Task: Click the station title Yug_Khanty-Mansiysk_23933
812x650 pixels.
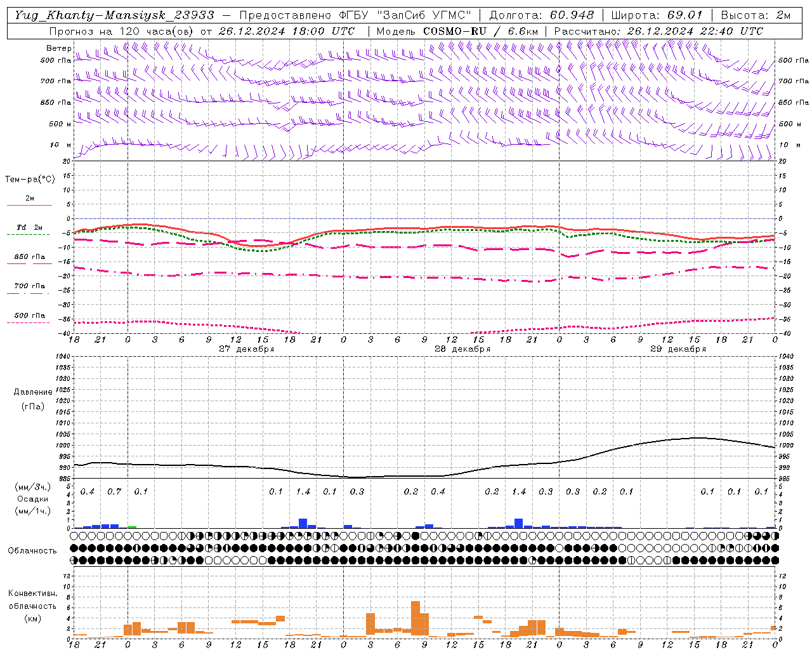Action: click(x=114, y=15)
